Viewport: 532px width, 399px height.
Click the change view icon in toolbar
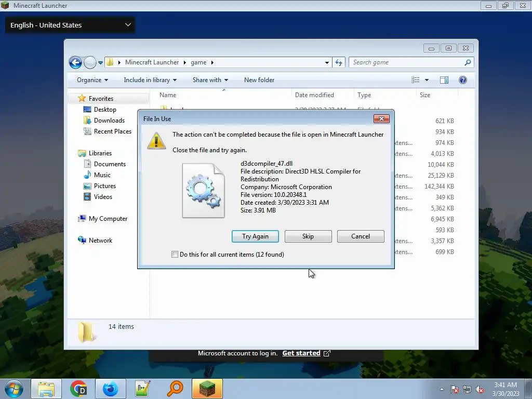click(x=415, y=79)
